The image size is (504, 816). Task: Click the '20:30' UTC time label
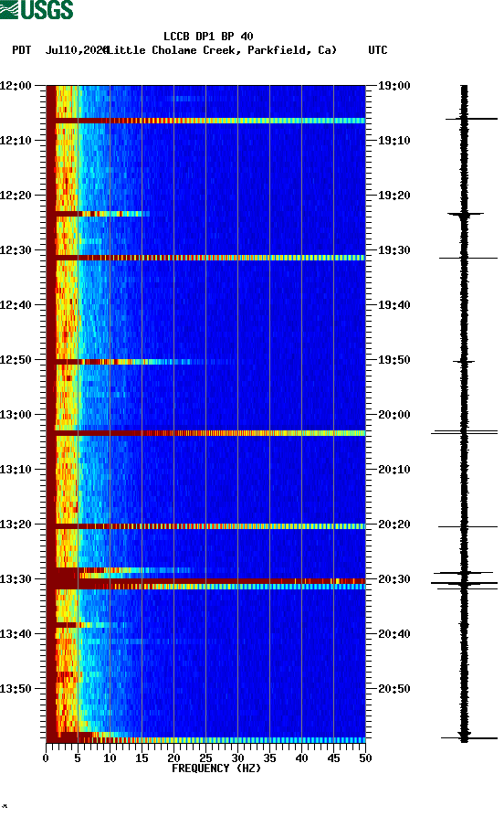coord(394,579)
